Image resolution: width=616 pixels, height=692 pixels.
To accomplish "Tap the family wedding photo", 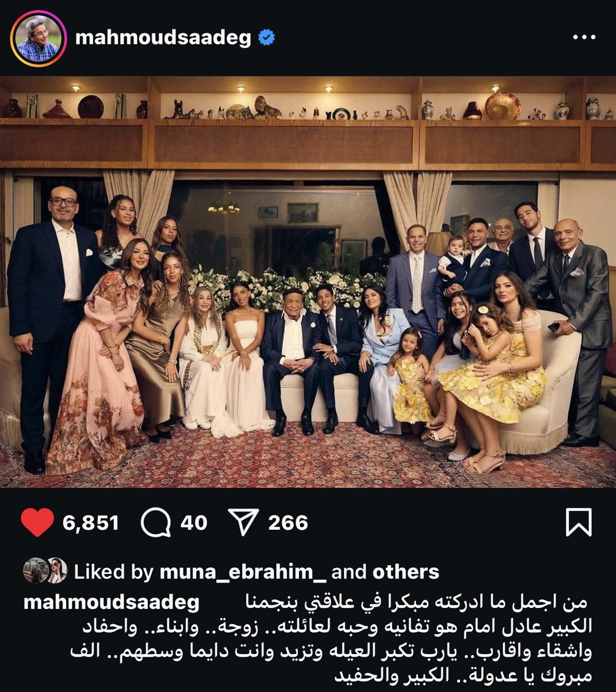I will (x=308, y=282).
